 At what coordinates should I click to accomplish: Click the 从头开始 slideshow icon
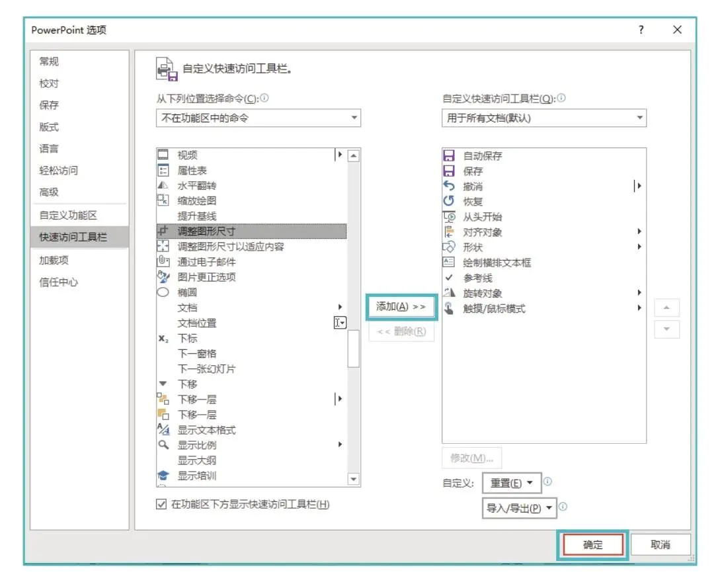449,216
